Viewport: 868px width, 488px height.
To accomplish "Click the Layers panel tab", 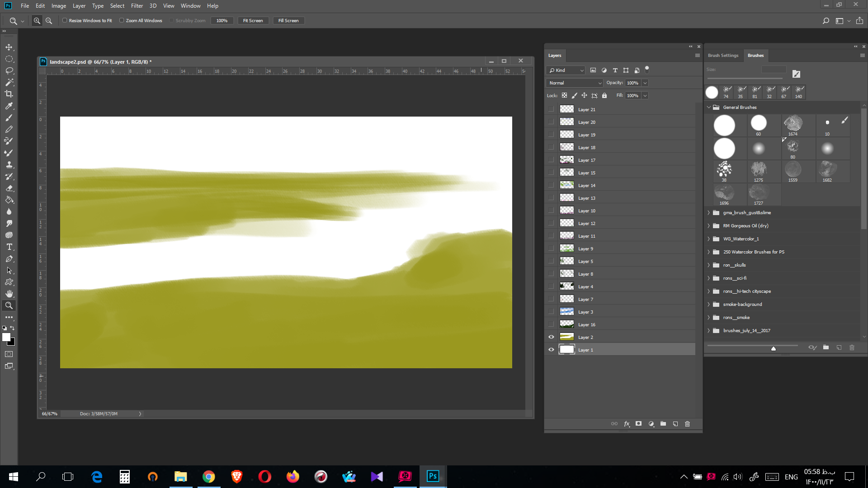I will (555, 56).
